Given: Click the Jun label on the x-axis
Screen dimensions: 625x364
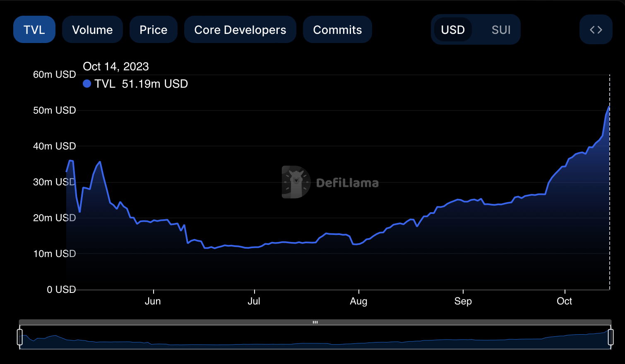Looking at the screenshot, I should 153,301.
